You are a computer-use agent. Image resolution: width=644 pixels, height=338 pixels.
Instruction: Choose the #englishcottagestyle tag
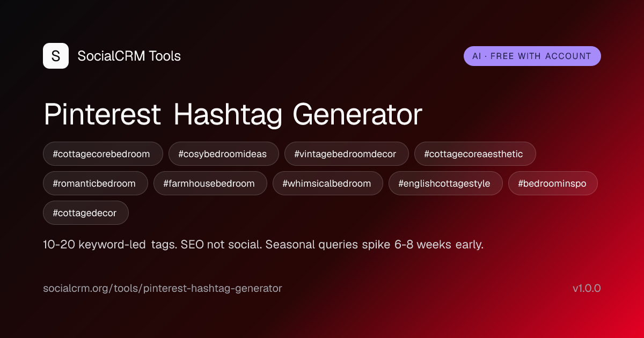point(446,183)
